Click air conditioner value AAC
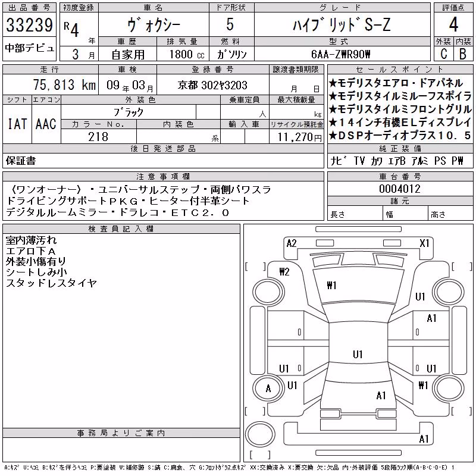 (x=46, y=124)
